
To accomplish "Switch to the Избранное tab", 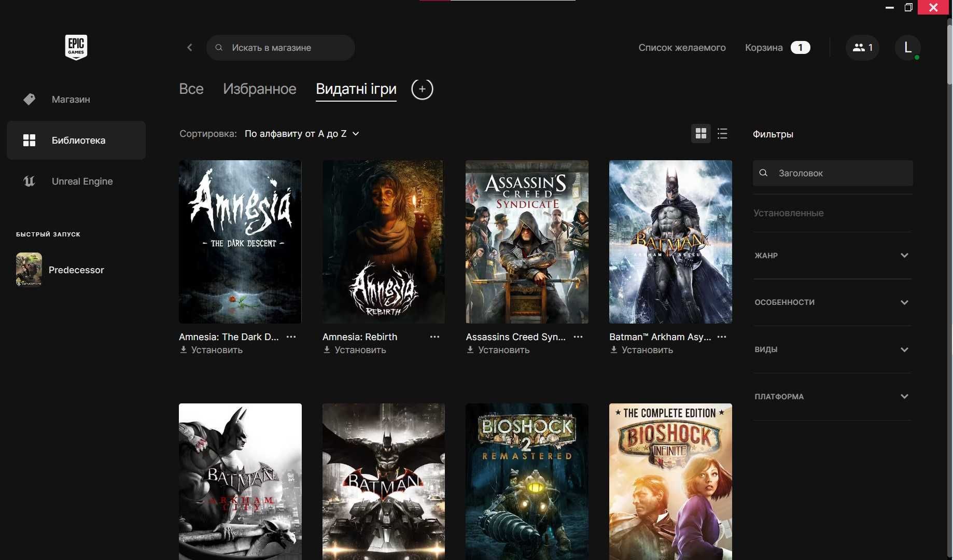I will [x=260, y=89].
